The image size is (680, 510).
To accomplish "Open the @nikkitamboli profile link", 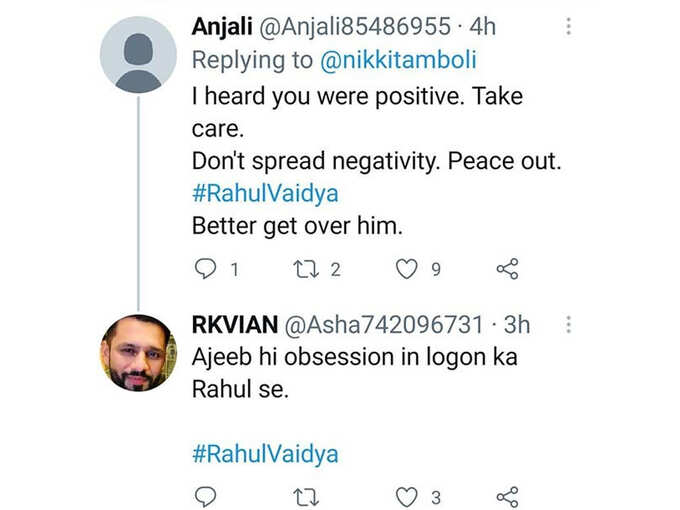I will tap(398, 60).
